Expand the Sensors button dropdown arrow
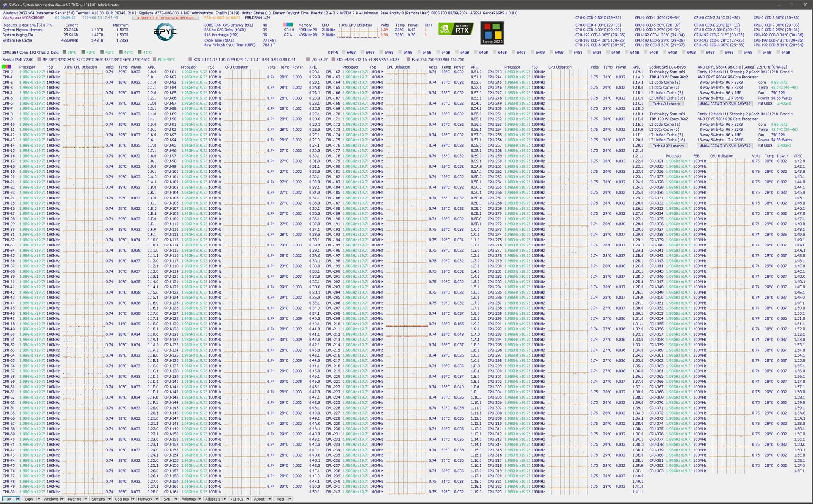Viewport: 813px width, 504px height. [x=109, y=499]
